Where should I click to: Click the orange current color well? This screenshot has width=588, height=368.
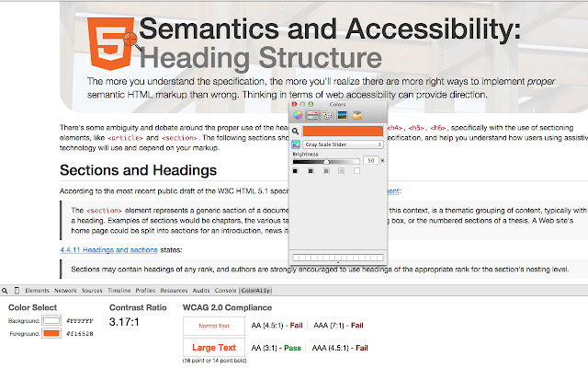[343, 131]
